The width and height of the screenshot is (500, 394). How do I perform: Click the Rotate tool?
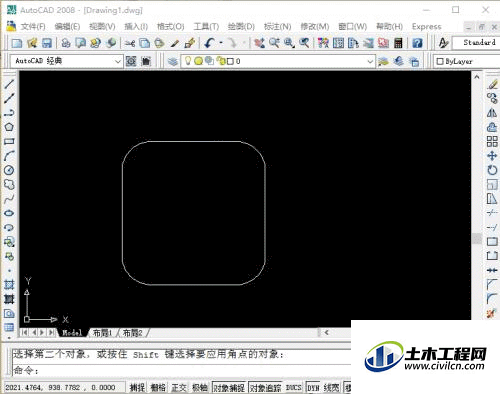tap(492, 170)
